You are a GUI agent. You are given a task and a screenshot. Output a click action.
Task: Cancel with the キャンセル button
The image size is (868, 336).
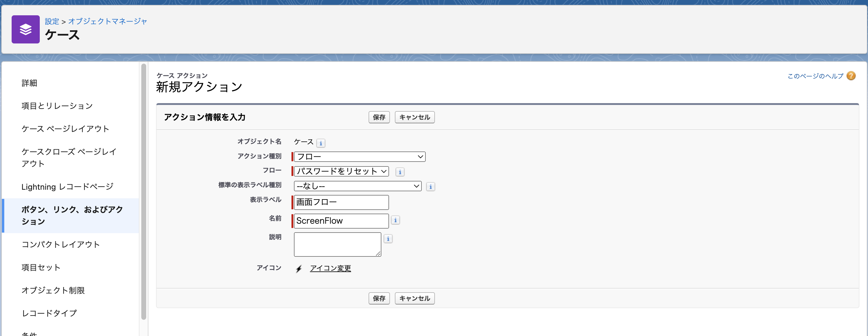(414, 117)
